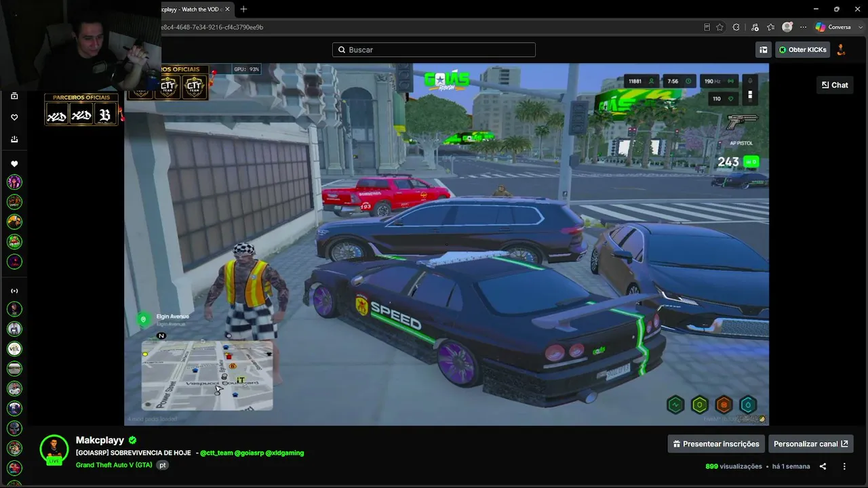Close the Kick VOD browser tab
868x488 pixels.
(227, 9)
